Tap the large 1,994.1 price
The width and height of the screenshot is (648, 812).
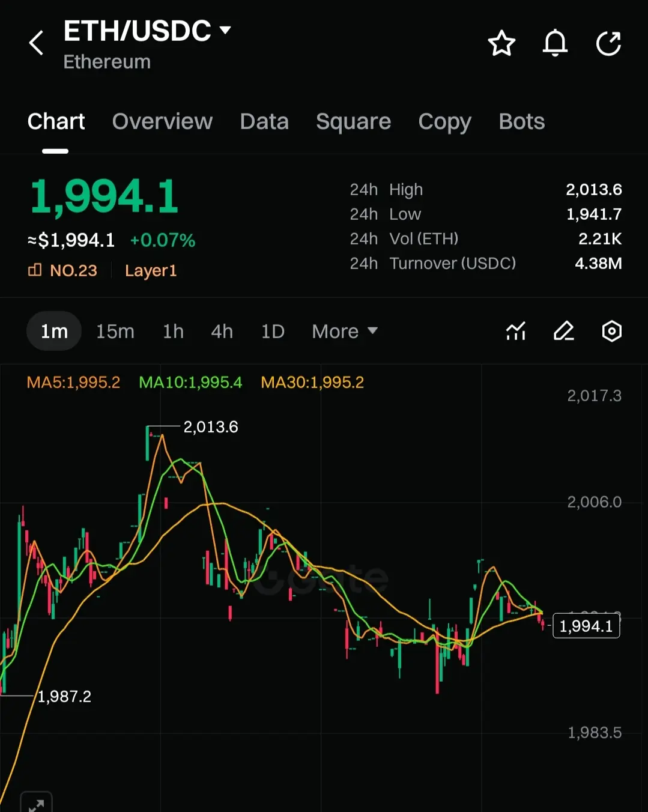[104, 196]
